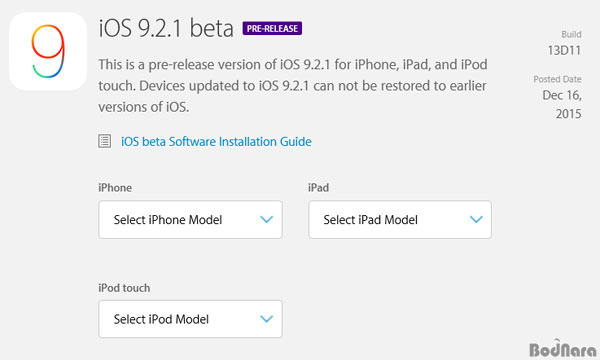600x360 pixels.
Task: Click the chevron arrow in the iPhone dropdown
Action: 266,220
